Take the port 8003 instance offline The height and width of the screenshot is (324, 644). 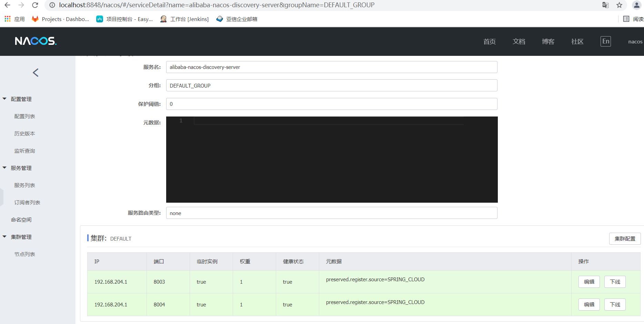coord(615,282)
